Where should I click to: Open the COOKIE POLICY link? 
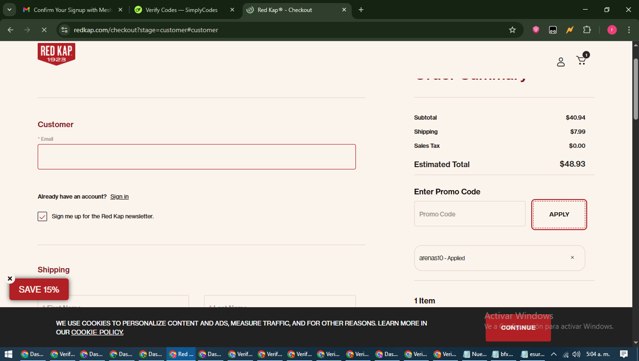pos(97,332)
